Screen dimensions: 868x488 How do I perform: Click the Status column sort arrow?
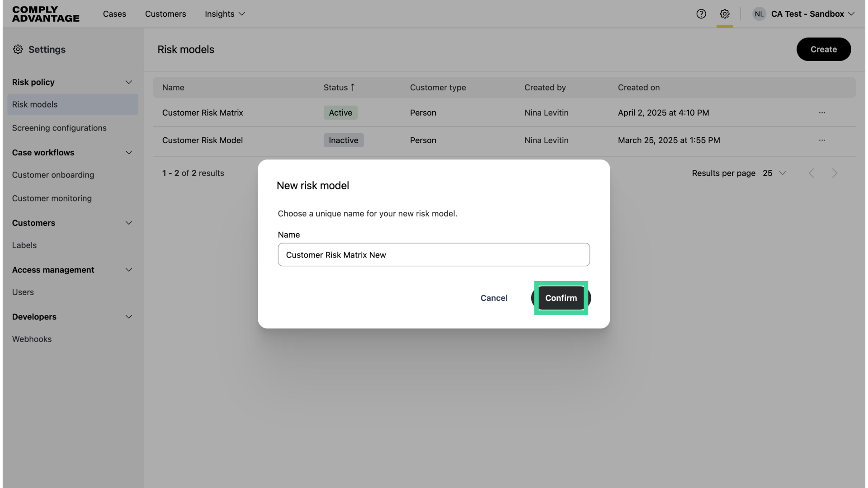pos(353,87)
